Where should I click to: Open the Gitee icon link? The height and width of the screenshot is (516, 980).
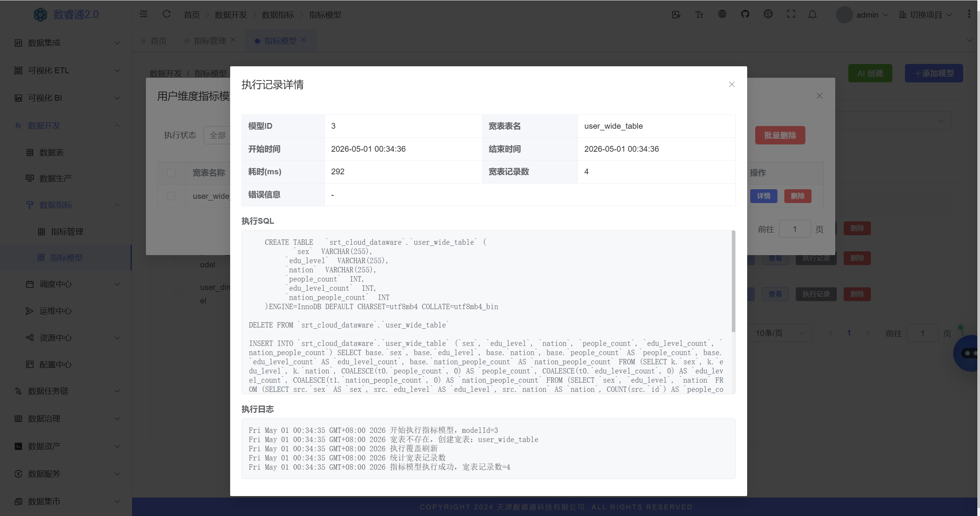coord(768,14)
